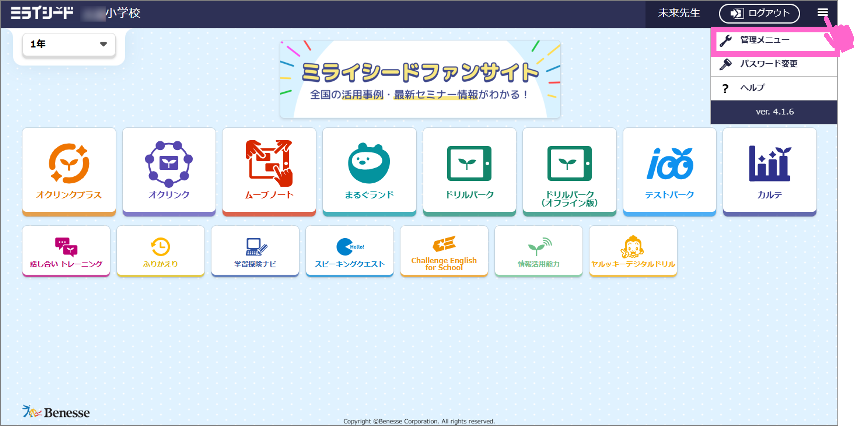Screen dimensions: 868x426
Task: Open the ミライシードファンサイト banner
Action: 420,80
